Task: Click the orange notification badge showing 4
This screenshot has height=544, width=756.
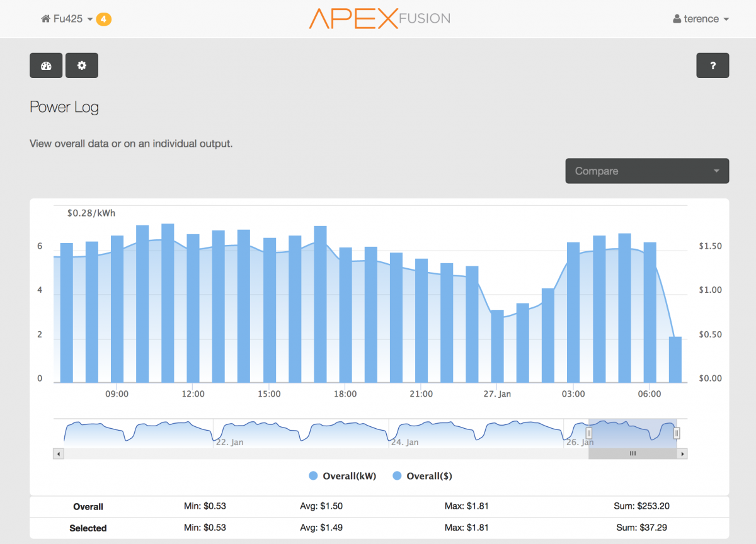Action: point(104,19)
